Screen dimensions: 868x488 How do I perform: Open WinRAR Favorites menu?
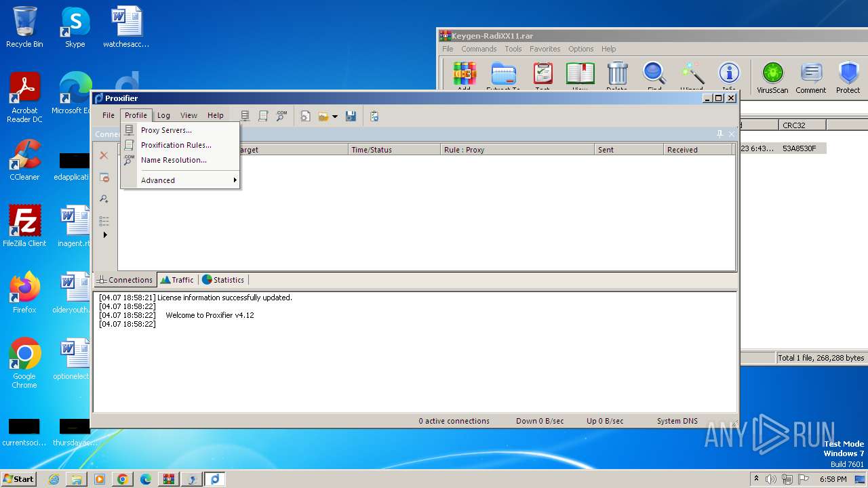[x=545, y=49]
